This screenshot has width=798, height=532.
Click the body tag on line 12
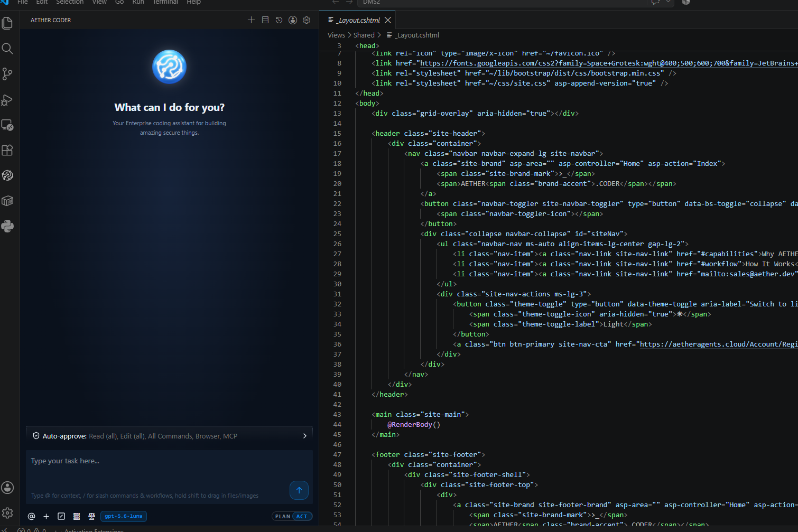(x=367, y=104)
